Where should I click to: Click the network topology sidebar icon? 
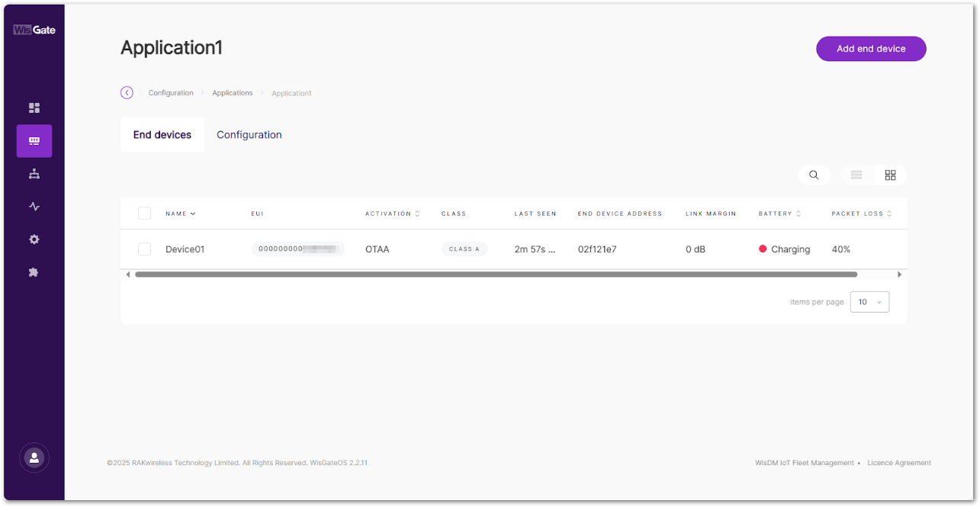(34, 174)
